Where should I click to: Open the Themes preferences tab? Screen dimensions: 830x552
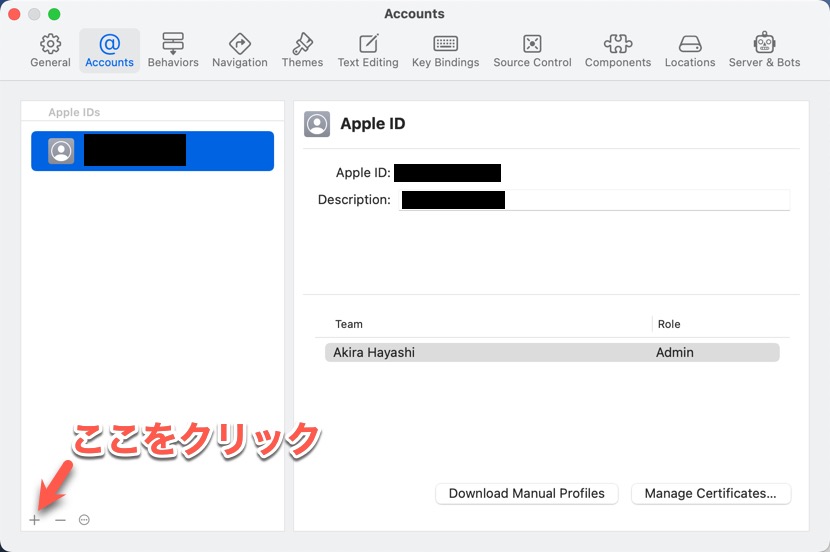pos(302,51)
